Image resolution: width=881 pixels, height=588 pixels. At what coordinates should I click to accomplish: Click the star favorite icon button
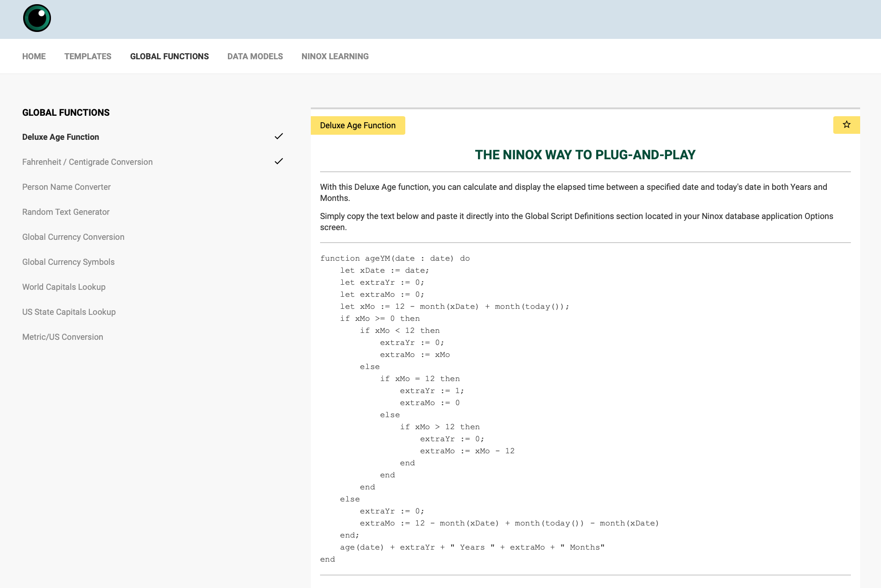[x=846, y=125]
